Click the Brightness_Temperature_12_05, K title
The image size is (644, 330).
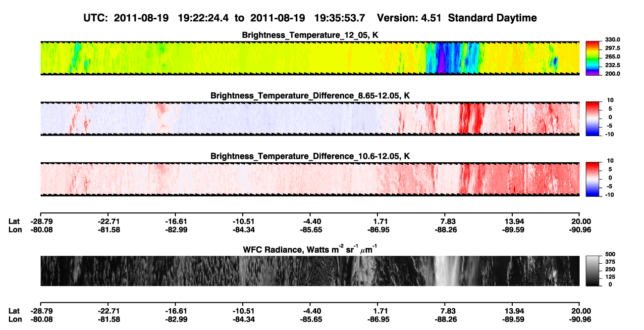pos(310,35)
